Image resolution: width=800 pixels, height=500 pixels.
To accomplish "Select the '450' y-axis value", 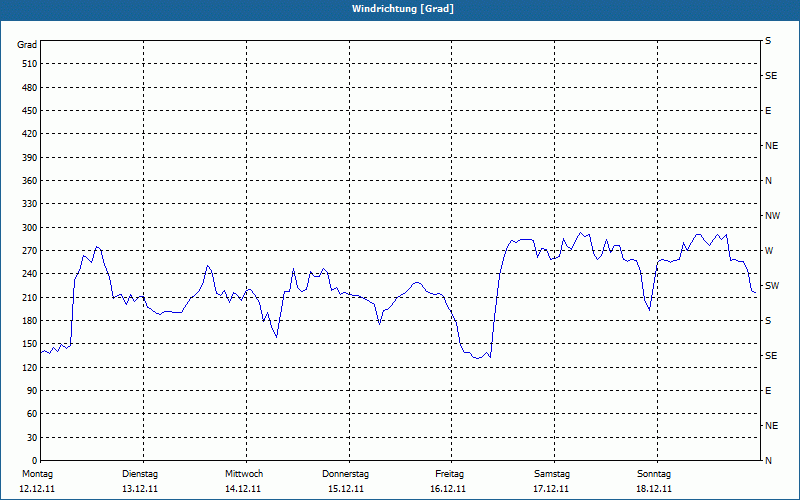I will (30, 111).
